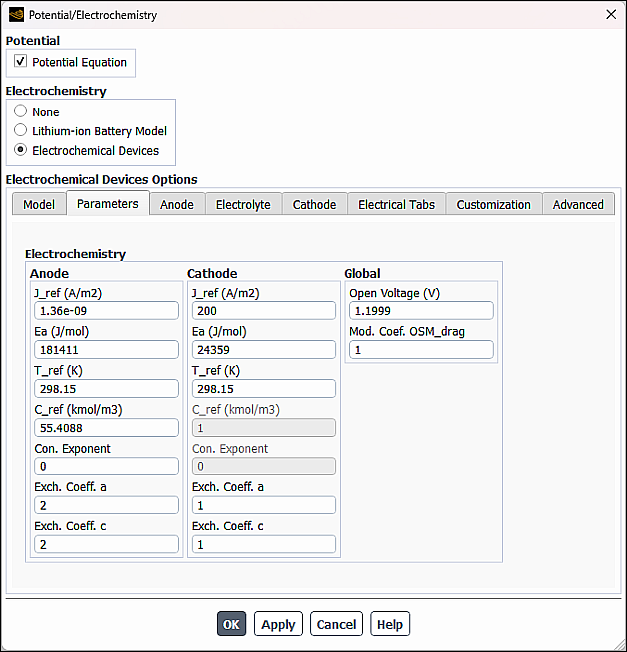The image size is (627, 652).
Task: Click the Ansys Fluent icon in title bar
Action: [16, 15]
